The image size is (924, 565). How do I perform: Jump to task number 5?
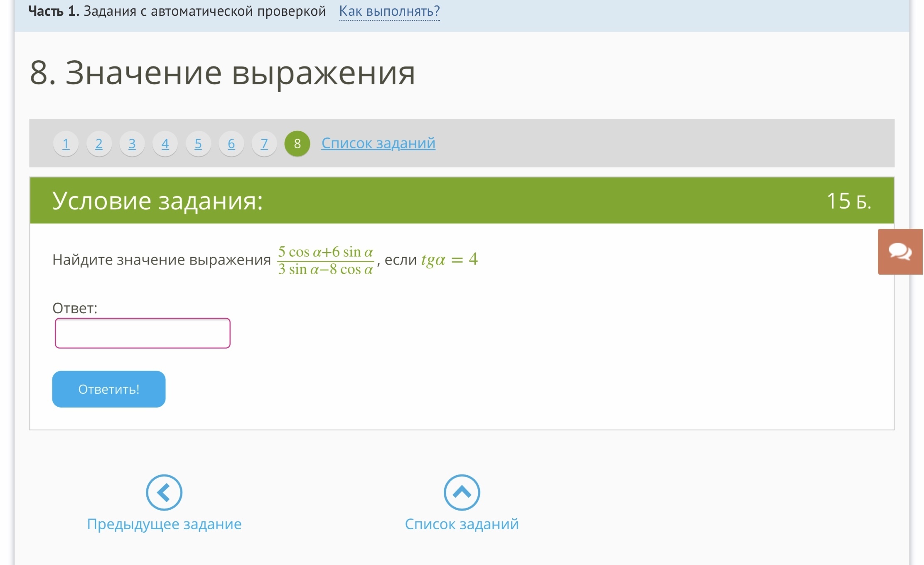(198, 144)
